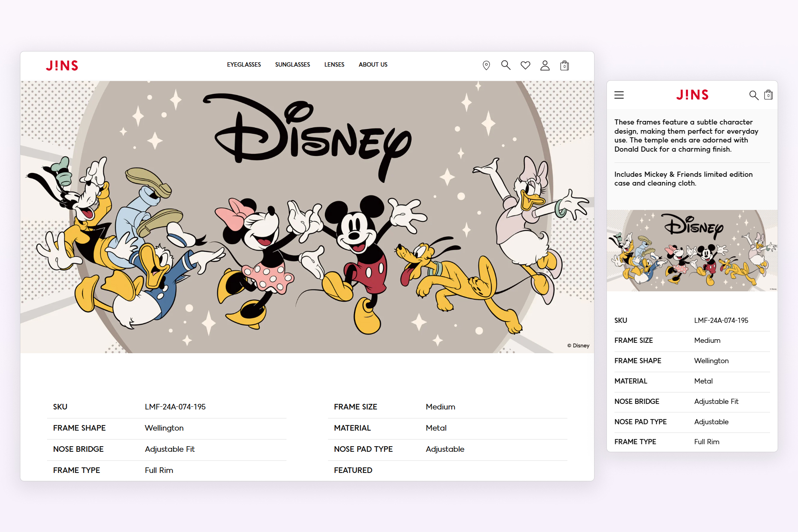Screen dimensions: 798x532
Task: Open the cart icon on mobile view
Action: coord(768,95)
